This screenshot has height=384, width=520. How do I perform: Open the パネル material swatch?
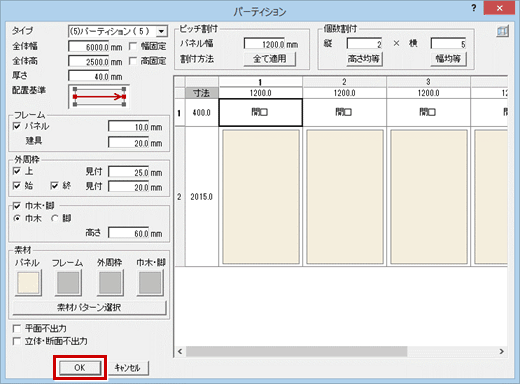point(28,283)
